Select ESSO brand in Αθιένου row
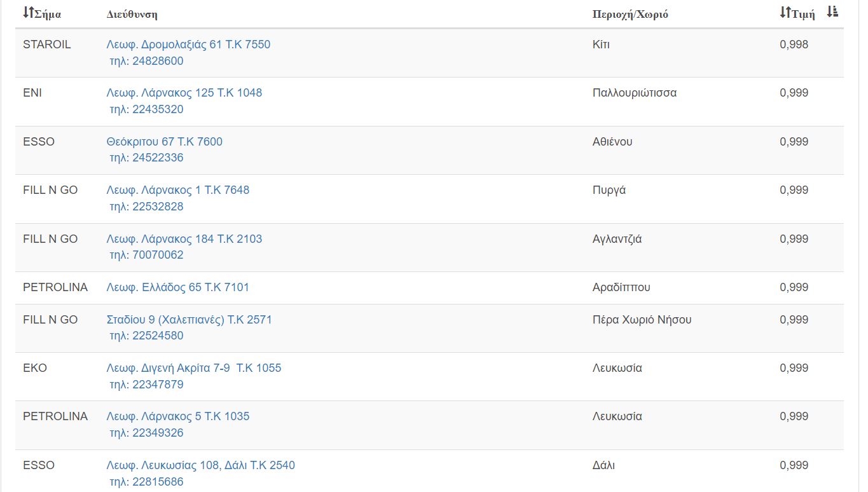This screenshot has width=868, height=492. (x=39, y=142)
